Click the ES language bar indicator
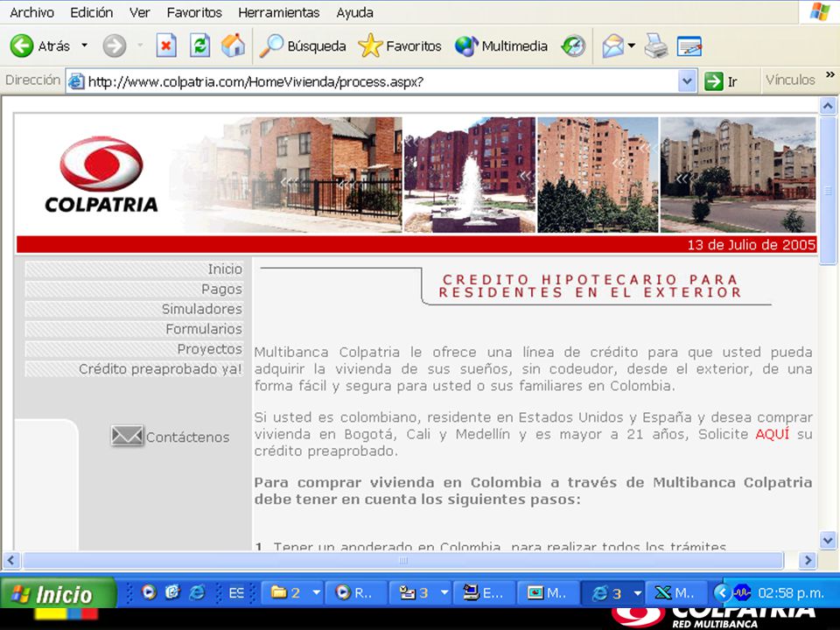Viewport: 840px width, 630px height. pyautogui.click(x=236, y=593)
